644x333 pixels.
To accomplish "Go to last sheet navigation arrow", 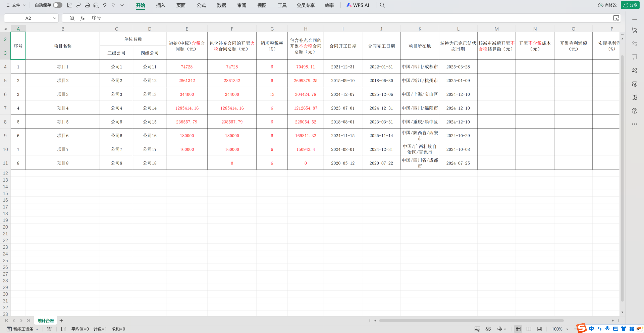I will 29,321.
